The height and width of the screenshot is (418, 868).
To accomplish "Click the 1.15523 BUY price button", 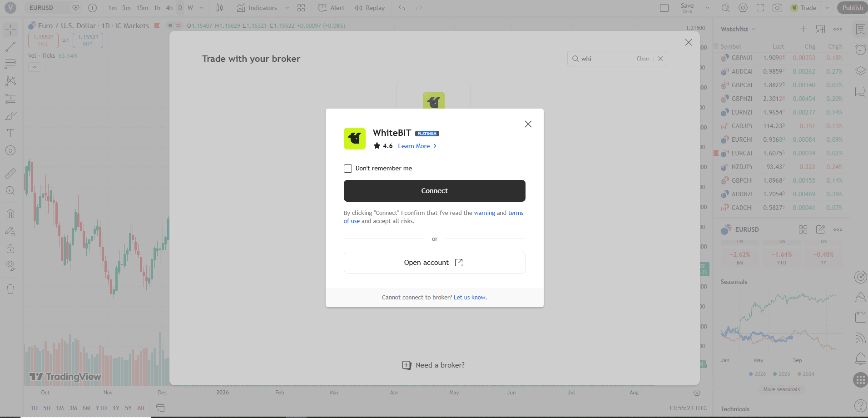I will [88, 40].
